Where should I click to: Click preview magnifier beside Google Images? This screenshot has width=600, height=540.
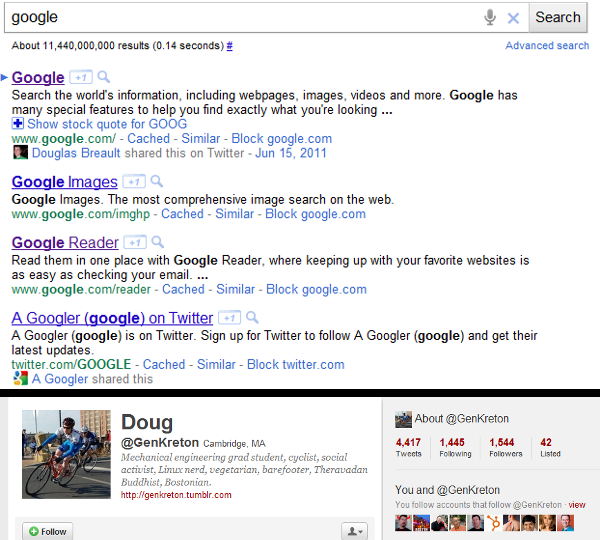tap(157, 181)
